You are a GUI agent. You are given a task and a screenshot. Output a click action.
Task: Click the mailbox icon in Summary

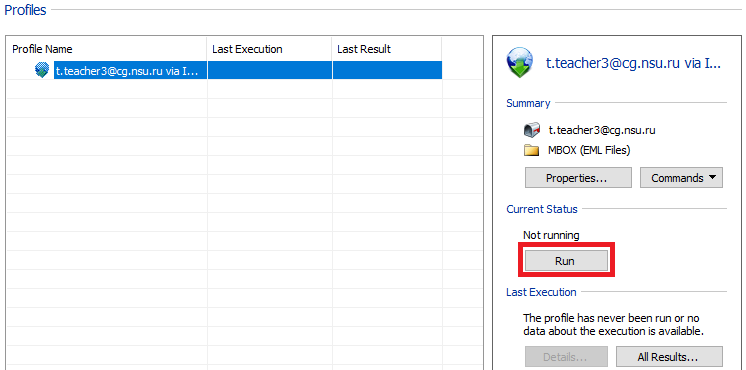pos(531,129)
